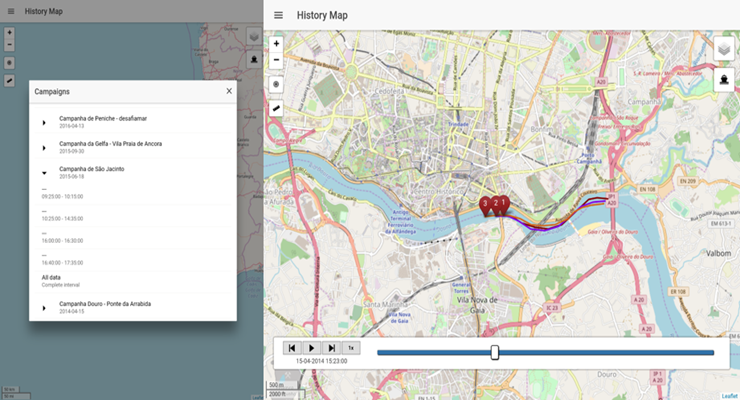740x400 pixels.
Task: Expand Campanha de Peniche - desafiamar
Action: coord(44,123)
